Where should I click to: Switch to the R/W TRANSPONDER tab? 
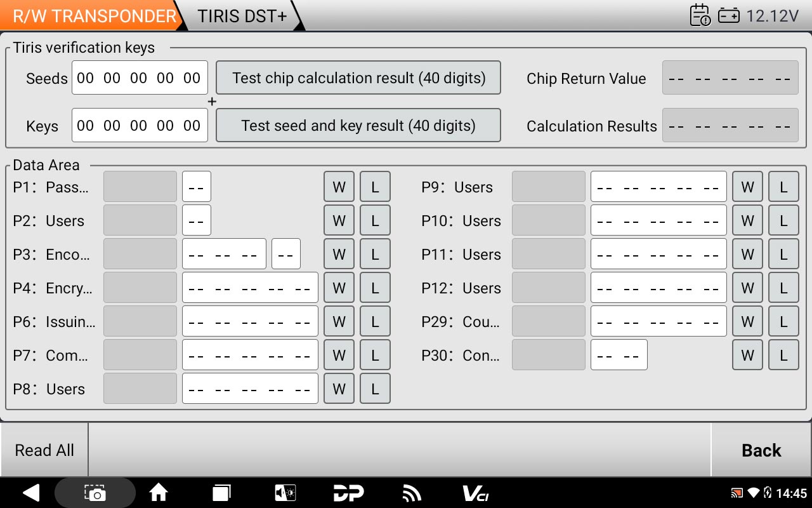click(94, 16)
